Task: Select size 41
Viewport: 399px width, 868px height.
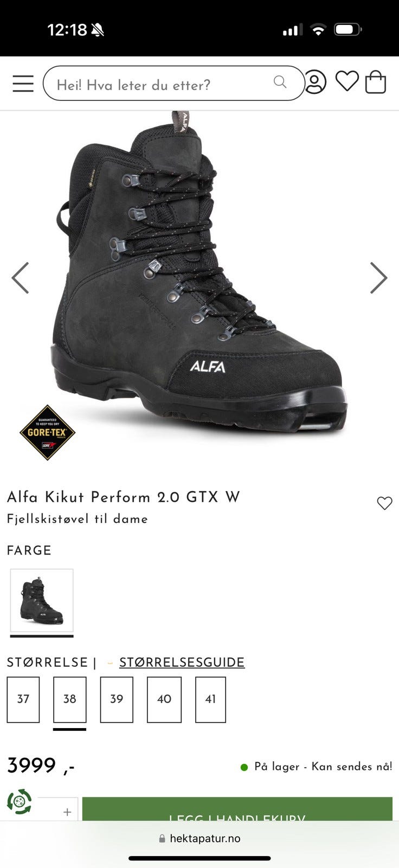Action: 210,699
